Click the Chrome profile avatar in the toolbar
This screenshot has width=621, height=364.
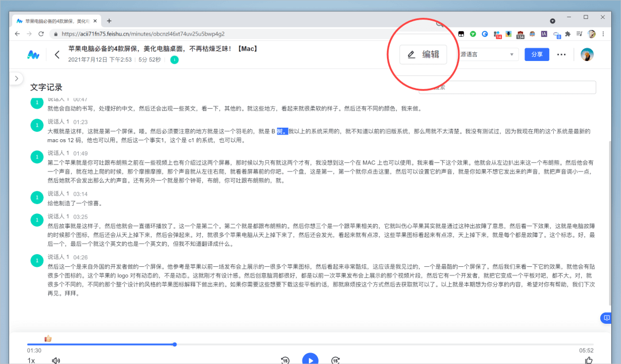click(x=591, y=34)
